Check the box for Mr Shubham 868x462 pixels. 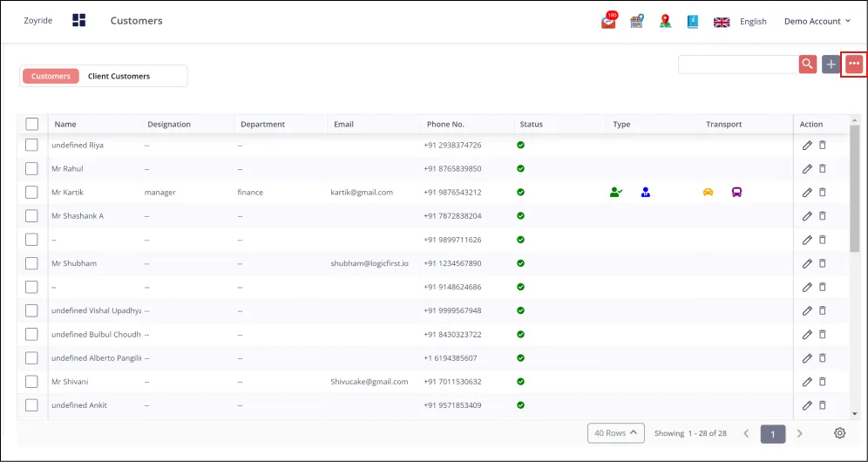pos(31,263)
